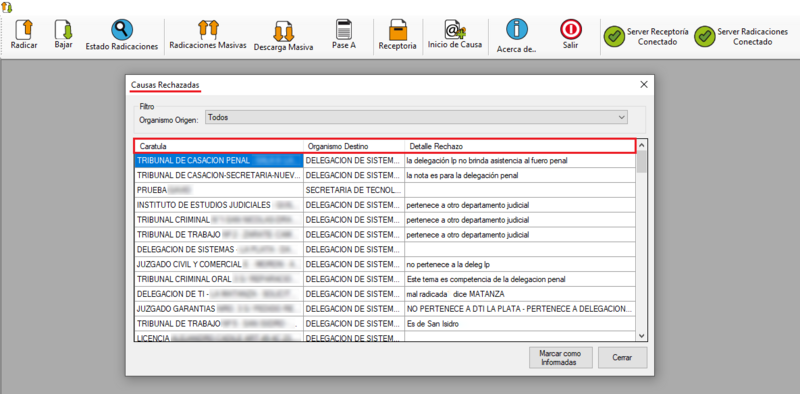Image resolution: width=800 pixels, height=394 pixels.
Task: Open Estado Radicaciones magnifier icon
Action: click(122, 30)
